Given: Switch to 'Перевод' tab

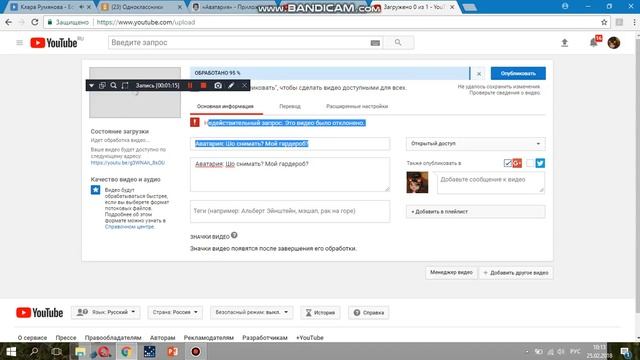Looking at the screenshot, I should point(290,107).
